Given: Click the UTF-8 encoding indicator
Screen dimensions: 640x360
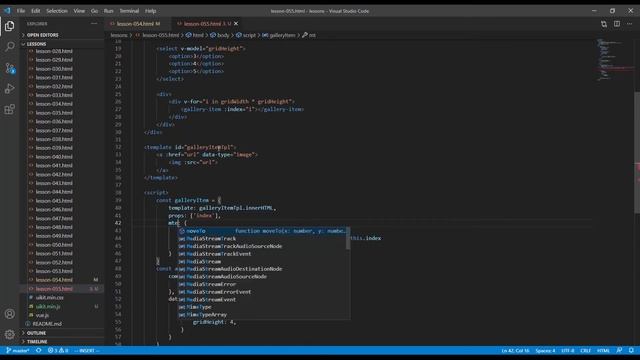Looking at the screenshot, I should 568,351.
